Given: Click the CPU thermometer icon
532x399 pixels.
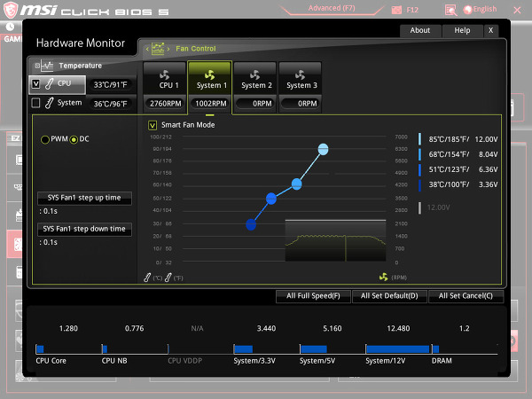Looking at the screenshot, I should point(49,84).
